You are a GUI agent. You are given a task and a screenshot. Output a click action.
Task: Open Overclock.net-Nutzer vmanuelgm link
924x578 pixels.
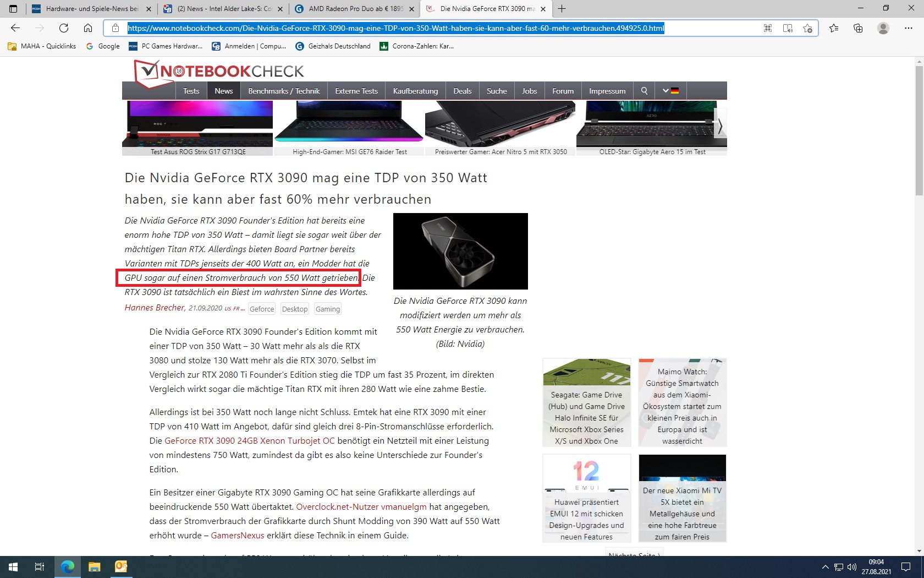point(361,506)
